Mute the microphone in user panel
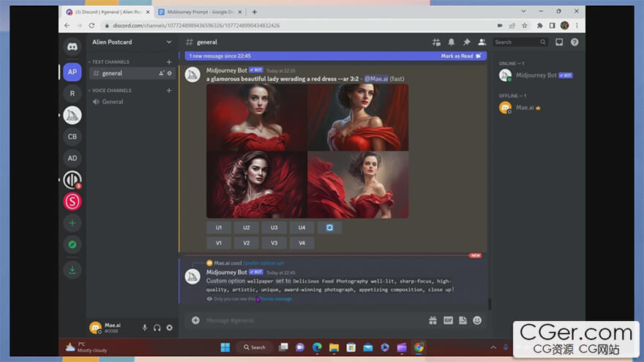Image resolution: width=644 pixels, height=362 pixels. coord(145,328)
